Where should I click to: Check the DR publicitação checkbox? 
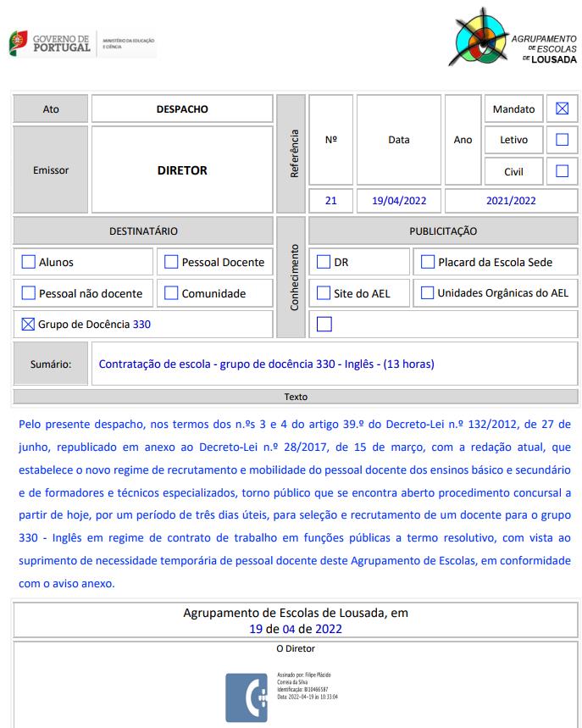point(324,262)
